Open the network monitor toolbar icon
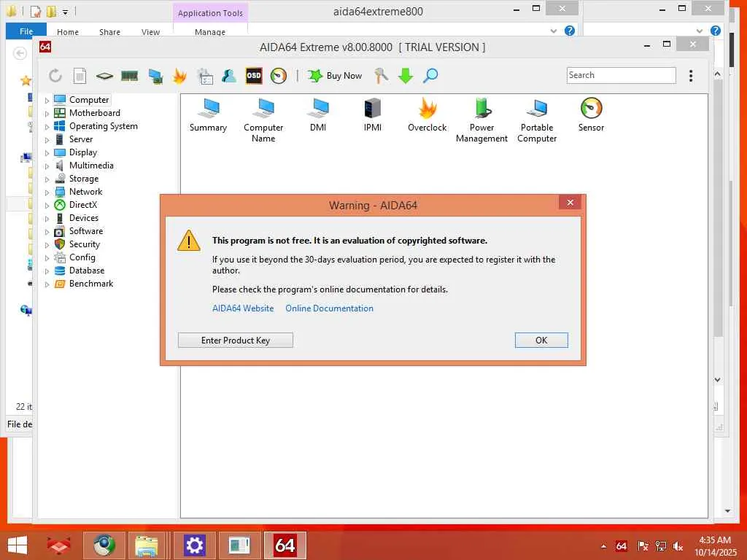747x560 pixels. [x=155, y=76]
